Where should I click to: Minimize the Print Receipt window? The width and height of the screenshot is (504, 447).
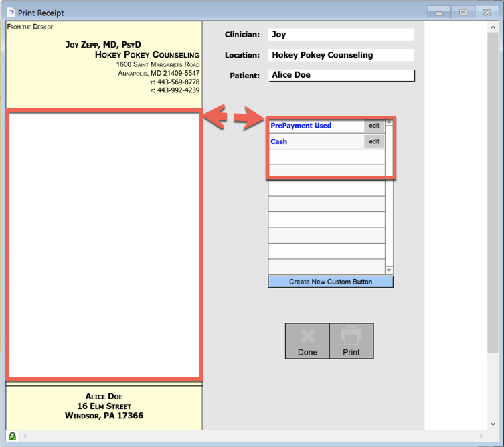[x=439, y=13]
